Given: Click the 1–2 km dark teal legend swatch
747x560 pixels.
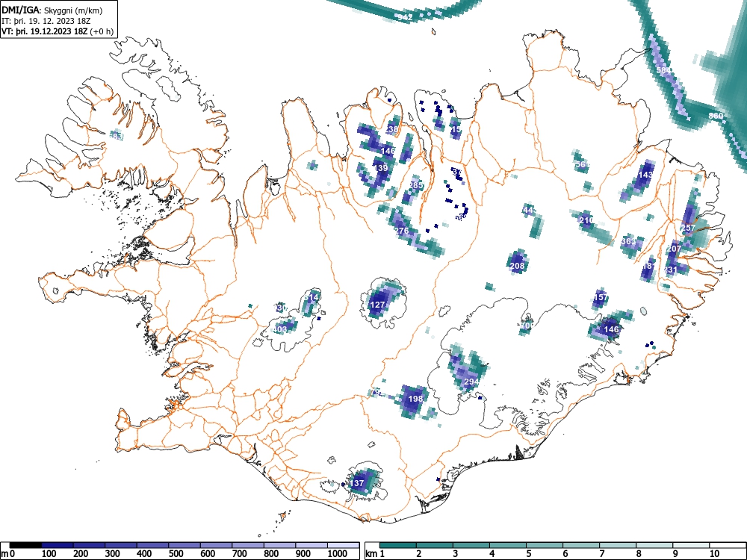Looking at the screenshot, I should (x=398, y=545).
